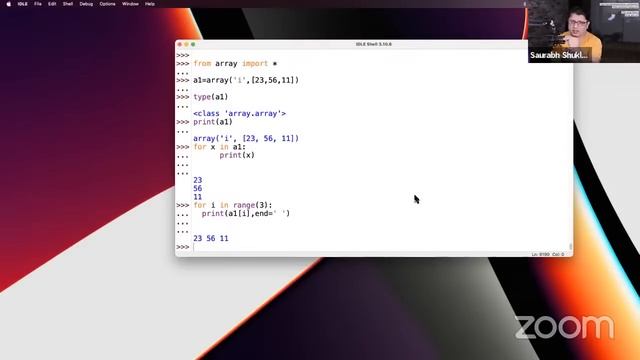Maximize the IDLE Shell window
Screen dimensions: 640x360
(193, 44)
